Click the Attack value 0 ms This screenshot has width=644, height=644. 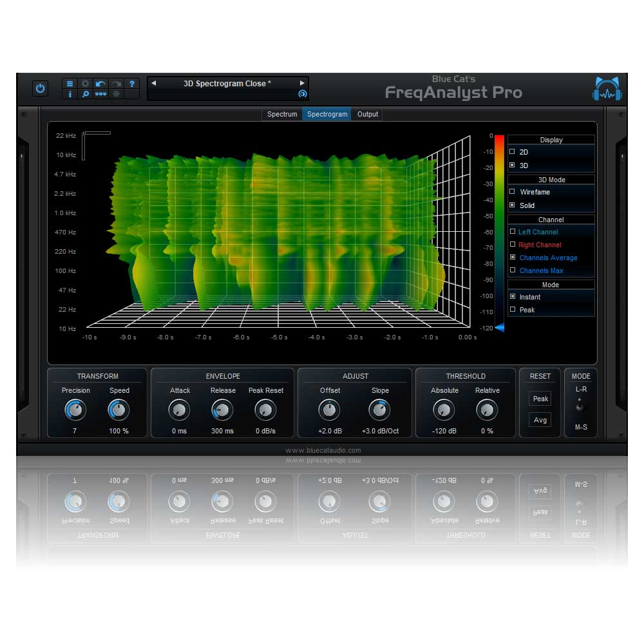[179, 431]
